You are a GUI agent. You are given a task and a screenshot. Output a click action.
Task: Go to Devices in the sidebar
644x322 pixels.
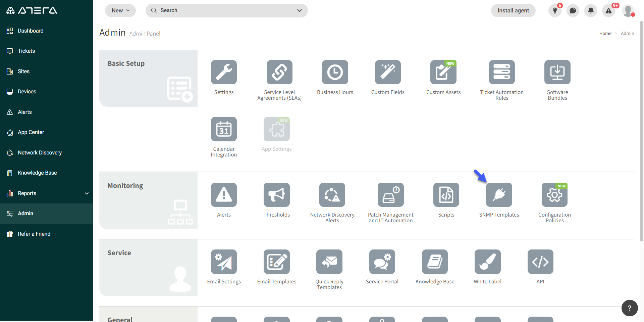click(27, 92)
